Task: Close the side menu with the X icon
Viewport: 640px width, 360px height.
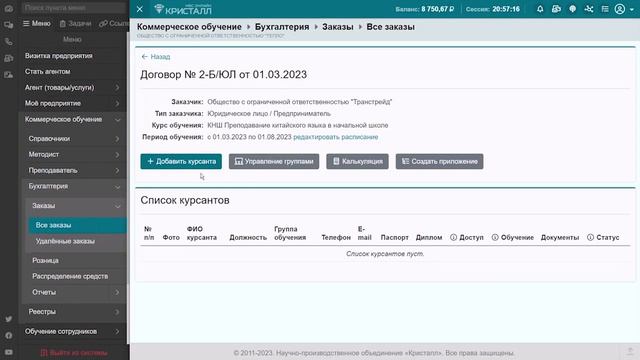Action: click(140, 9)
